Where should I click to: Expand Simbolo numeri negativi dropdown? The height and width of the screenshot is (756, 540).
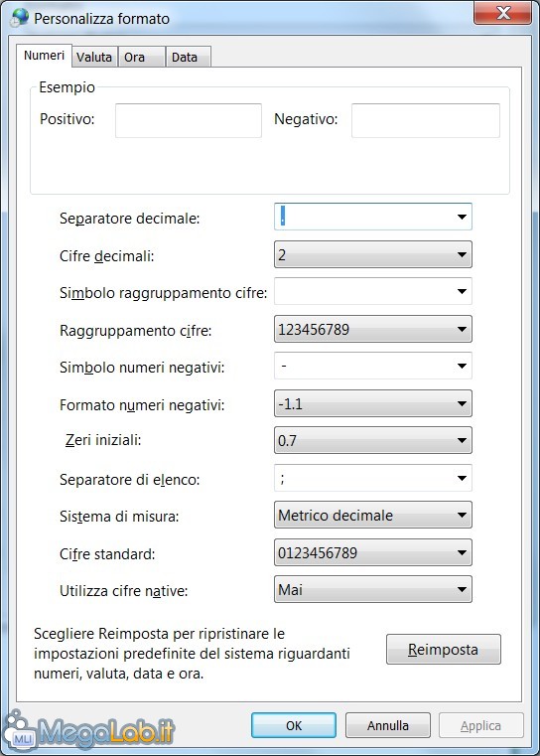coord(373,366)
